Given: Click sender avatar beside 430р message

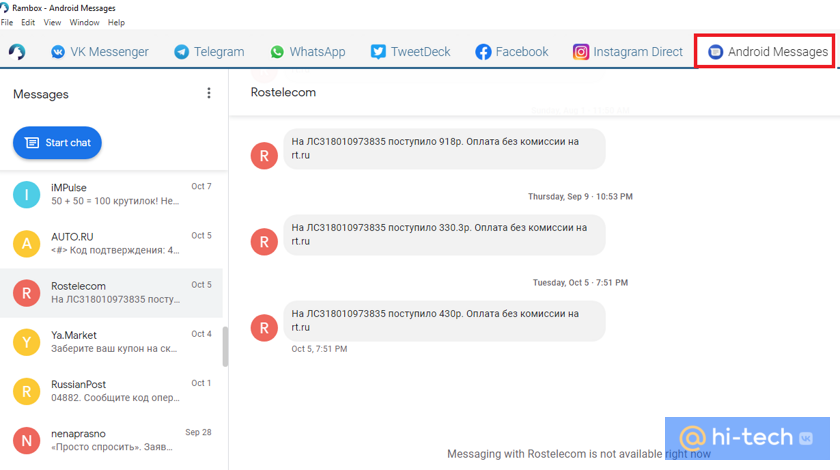Looking at the screenshot, I should (x=264, y=327).
